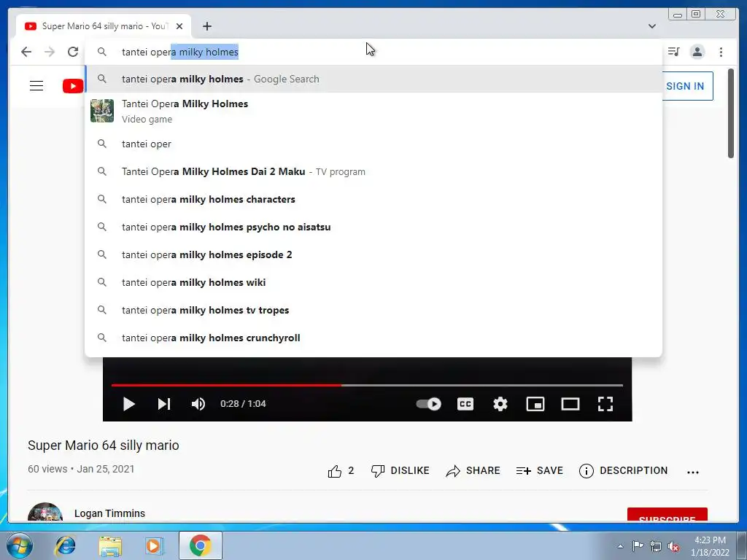Image resolution: width=747 pixels, height=560 pixels.
Task: Open the tab search chevron
Action: pyautogui.click(x=652, y=26)
